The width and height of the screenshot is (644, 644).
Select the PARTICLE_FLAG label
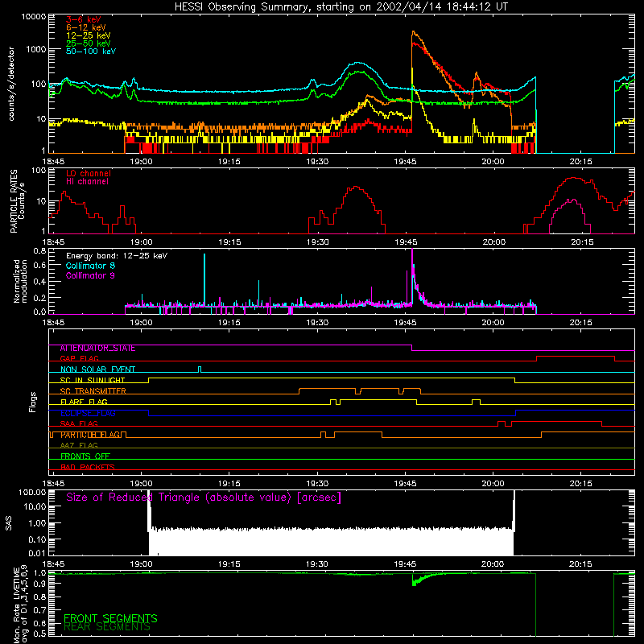click(x=90, y=435)
